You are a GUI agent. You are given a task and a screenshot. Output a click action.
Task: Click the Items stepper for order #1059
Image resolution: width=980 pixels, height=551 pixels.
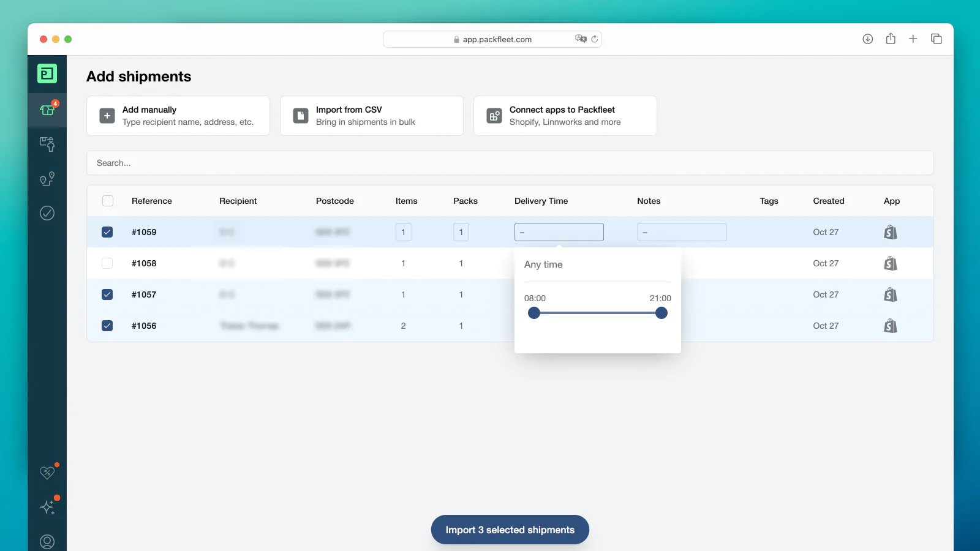[x=403, y=232]
